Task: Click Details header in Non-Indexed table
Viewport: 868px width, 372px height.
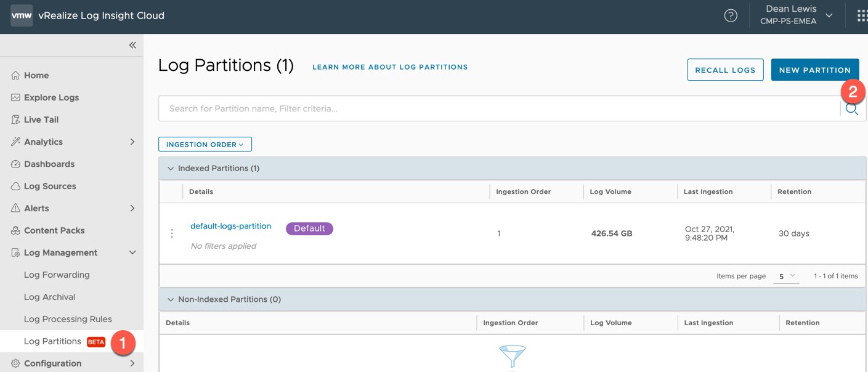Action: point(177,323)
